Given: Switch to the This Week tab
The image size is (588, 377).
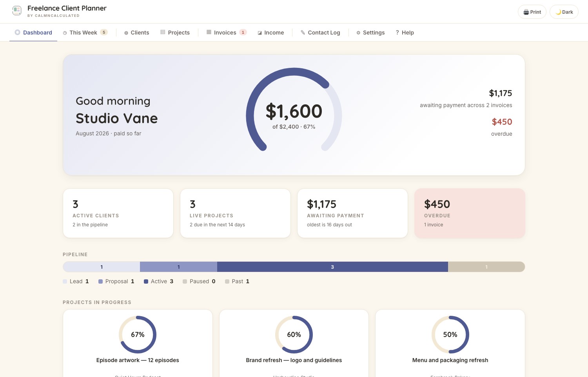Looking at the screenshot, I should [85, 33].
